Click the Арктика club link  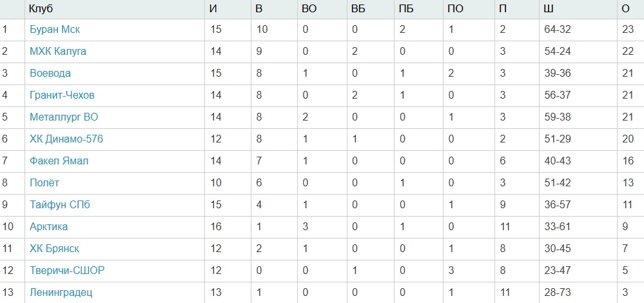pyautogui.click(x=49, y=226)
